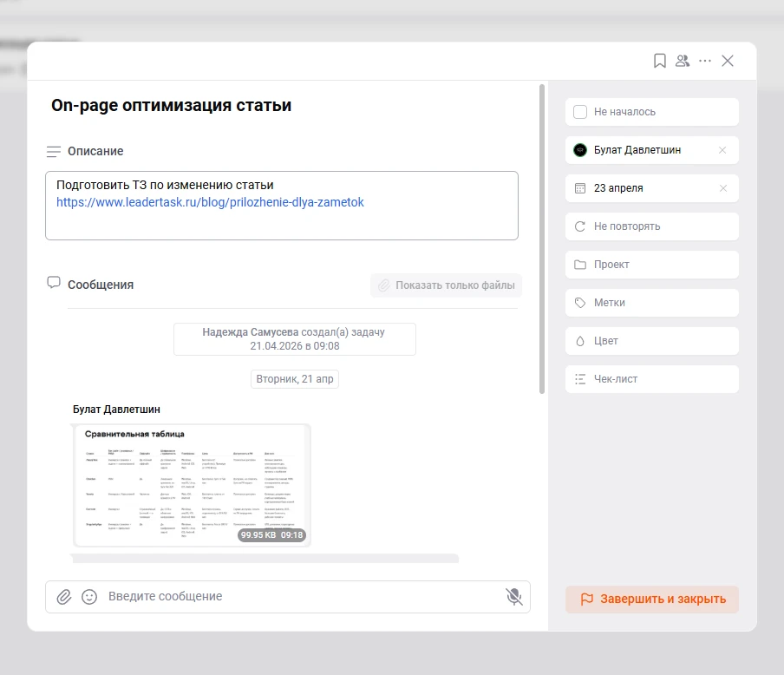Open the emoji picker smiley icon
The width and height of the screenshot is (784, 675).
[88, 597]
